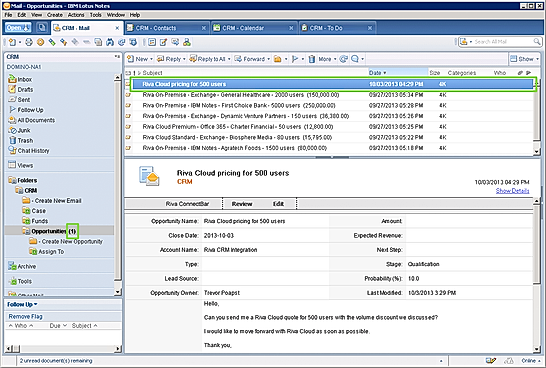Click the binoculars Find icon
This screenshot has width=546, height=368.
[x=110, y=42]
